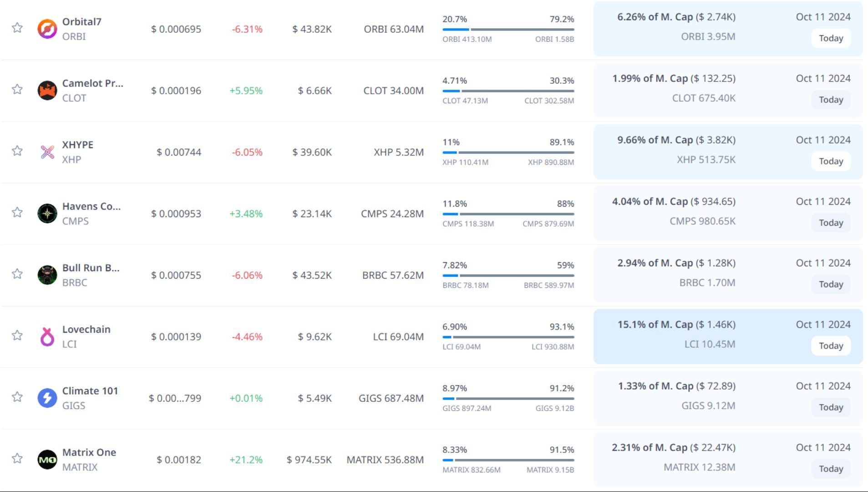Click the XHP unlock progress bar

tap(508, 152)
